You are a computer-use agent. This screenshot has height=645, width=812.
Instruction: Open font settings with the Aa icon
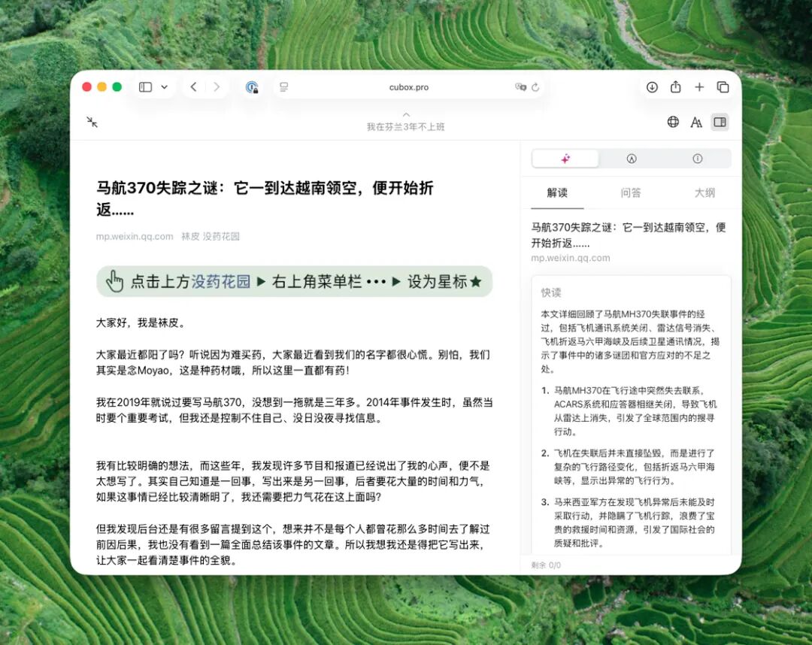tap(695, 122)
